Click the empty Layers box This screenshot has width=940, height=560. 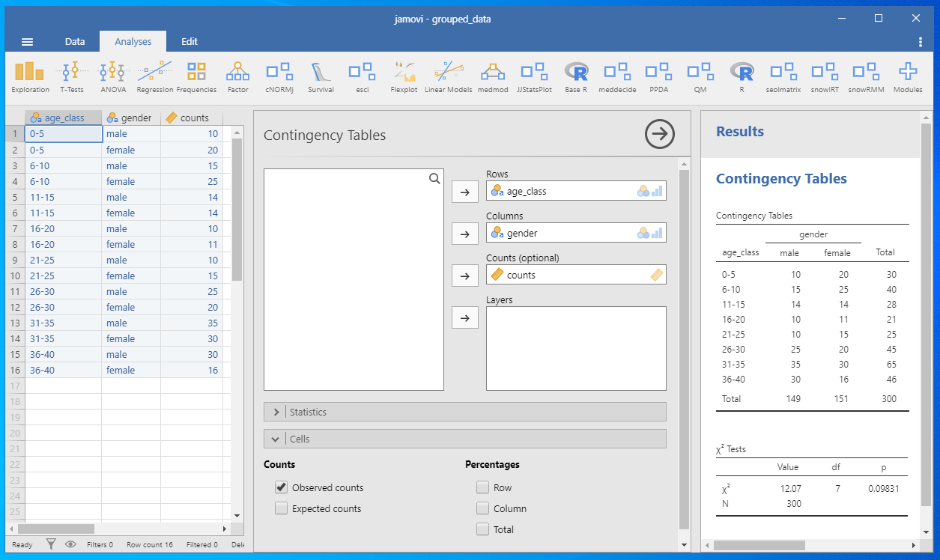click(576, 348)
